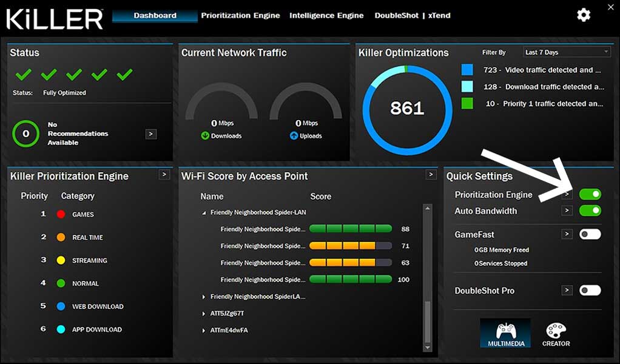The width and height of the screenshot is (620, 364).
Task: Click the '0Services Stopped' text
Action: coord(500,263)
